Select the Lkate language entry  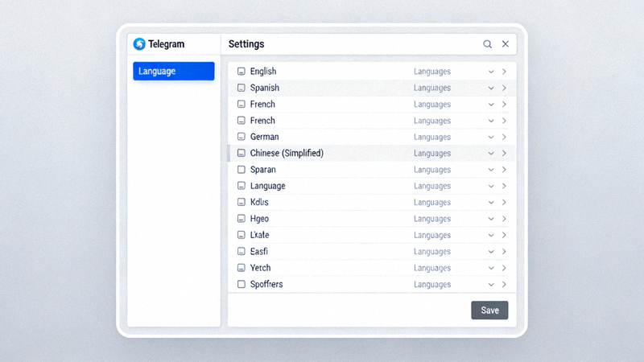(260, 235)
